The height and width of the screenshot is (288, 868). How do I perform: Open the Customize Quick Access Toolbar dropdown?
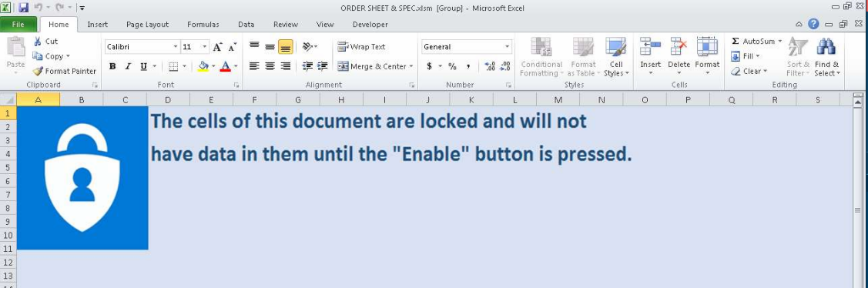click(x=82, y=8)
